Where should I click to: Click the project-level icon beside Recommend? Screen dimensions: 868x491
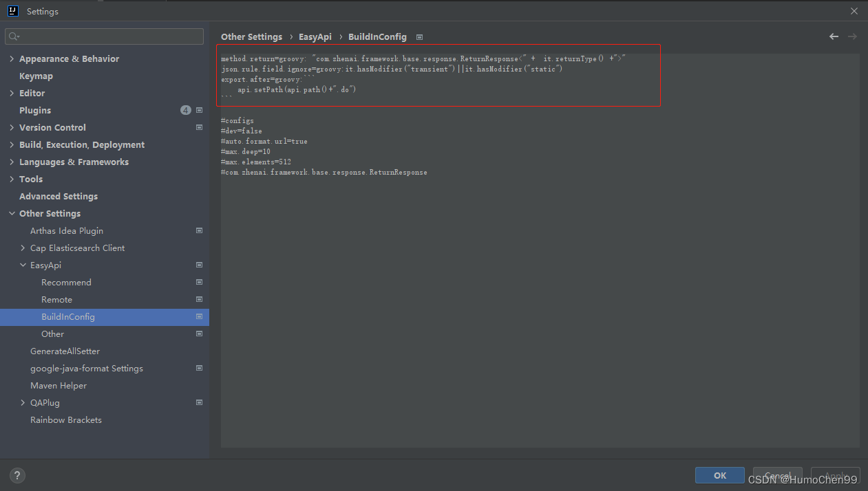tap(199, 282)
